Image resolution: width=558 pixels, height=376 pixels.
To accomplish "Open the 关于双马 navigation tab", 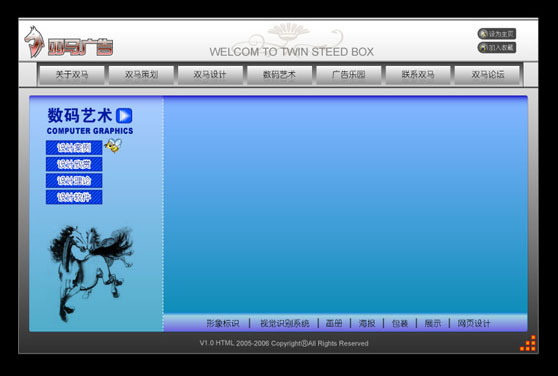I will click(72, 75).
